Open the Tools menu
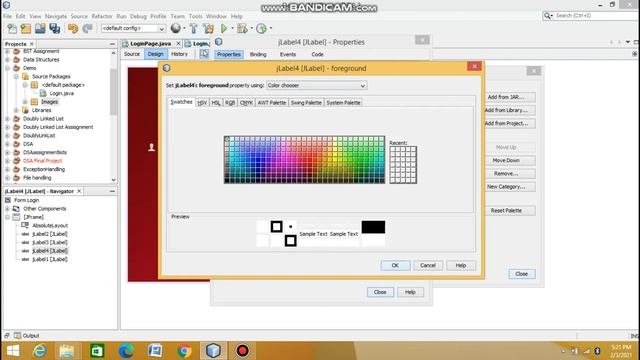 (x=196, y=16)
